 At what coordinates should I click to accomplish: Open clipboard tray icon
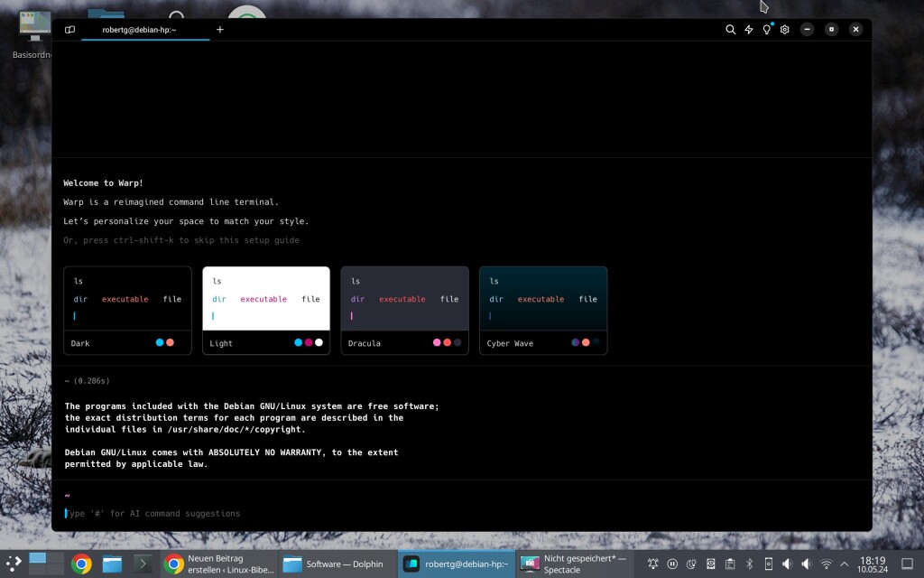coord(730,564)
